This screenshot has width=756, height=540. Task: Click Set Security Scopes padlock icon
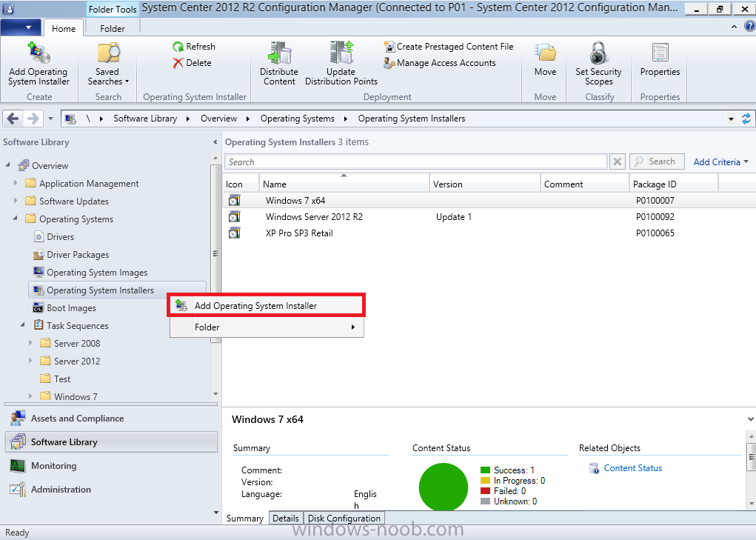click(x=598, y=53)
